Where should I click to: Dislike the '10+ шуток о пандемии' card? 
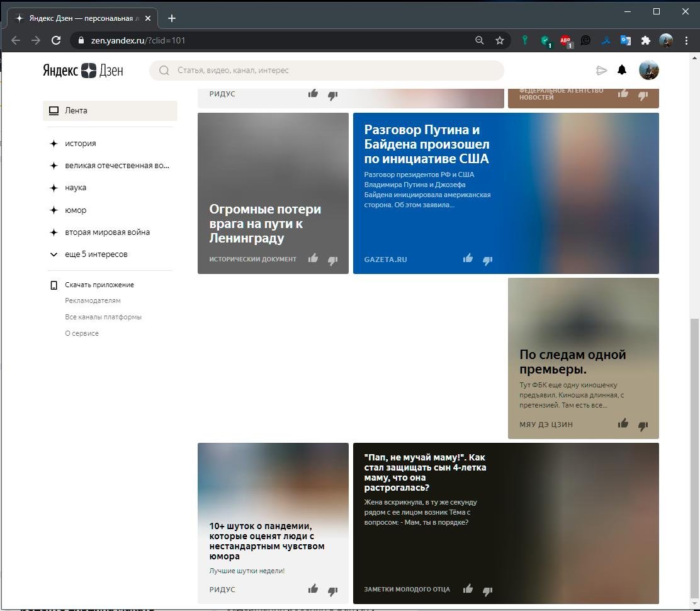pos(332,591)
